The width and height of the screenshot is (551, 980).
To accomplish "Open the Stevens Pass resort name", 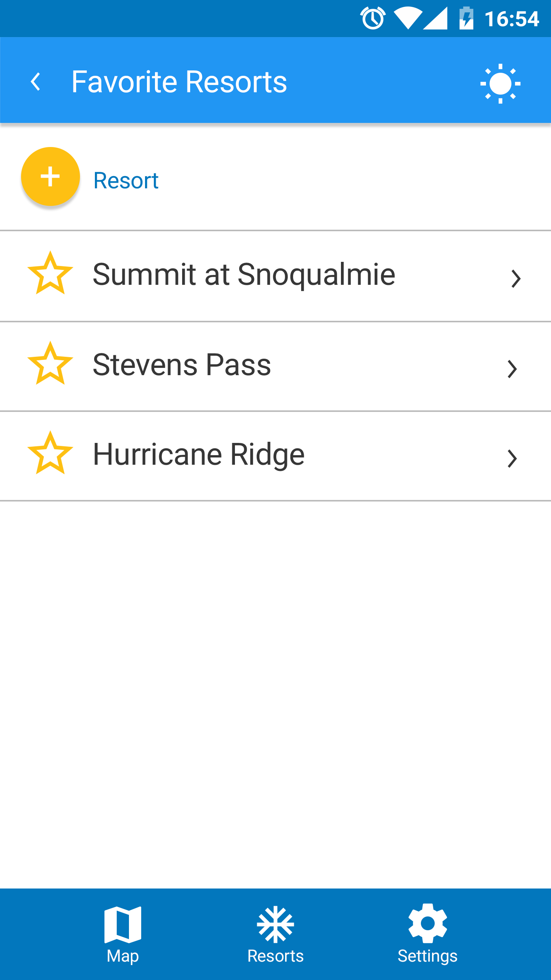I will (182, 364).
